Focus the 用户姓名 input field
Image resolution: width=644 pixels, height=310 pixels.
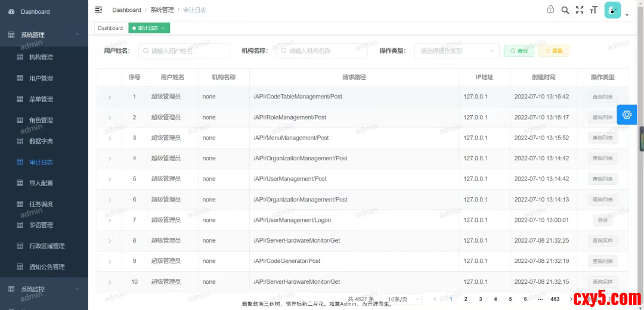pyautogui.click(x=184, y=51)
